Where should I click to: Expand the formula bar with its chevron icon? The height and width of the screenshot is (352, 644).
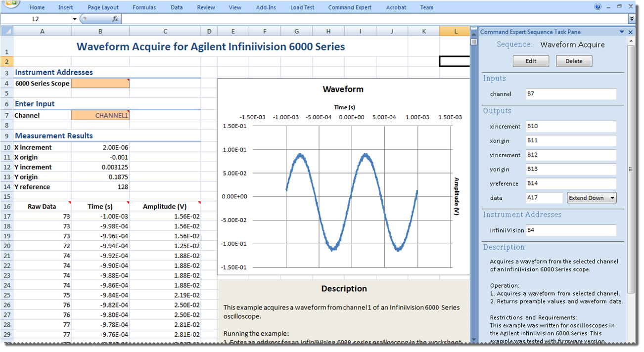coord(632,18)
